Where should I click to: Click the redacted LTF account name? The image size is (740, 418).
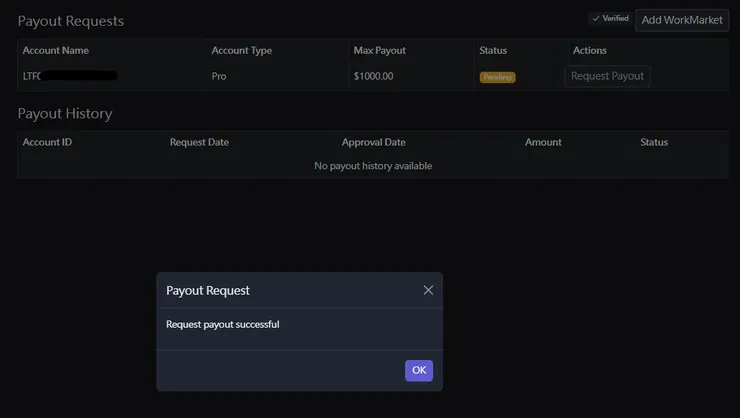click(x=70, y=76)
